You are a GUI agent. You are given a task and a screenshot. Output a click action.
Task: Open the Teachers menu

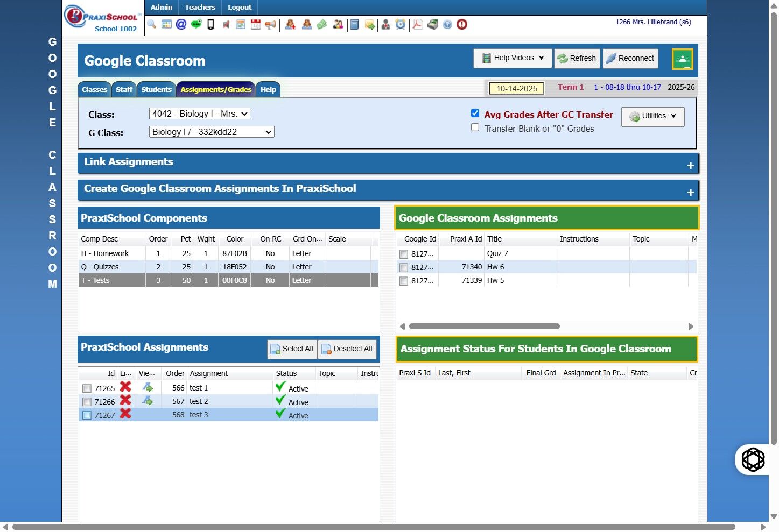(x=200, y=7)
